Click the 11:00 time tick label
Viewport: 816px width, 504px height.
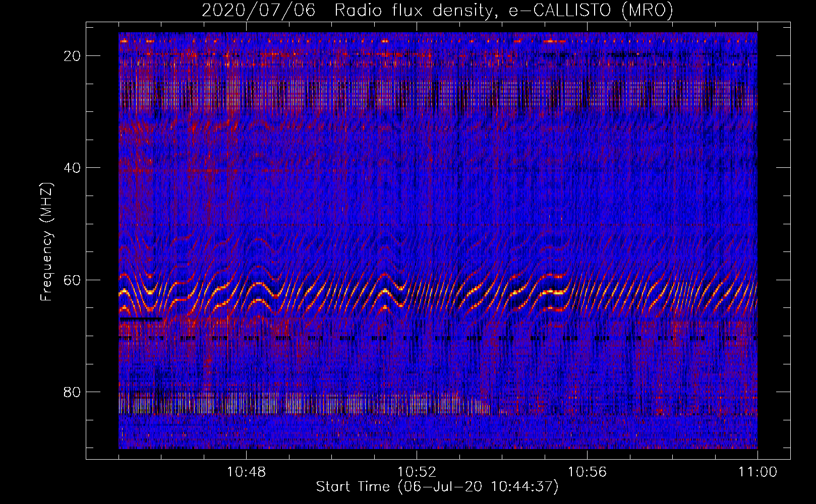(x=757, y=472)
